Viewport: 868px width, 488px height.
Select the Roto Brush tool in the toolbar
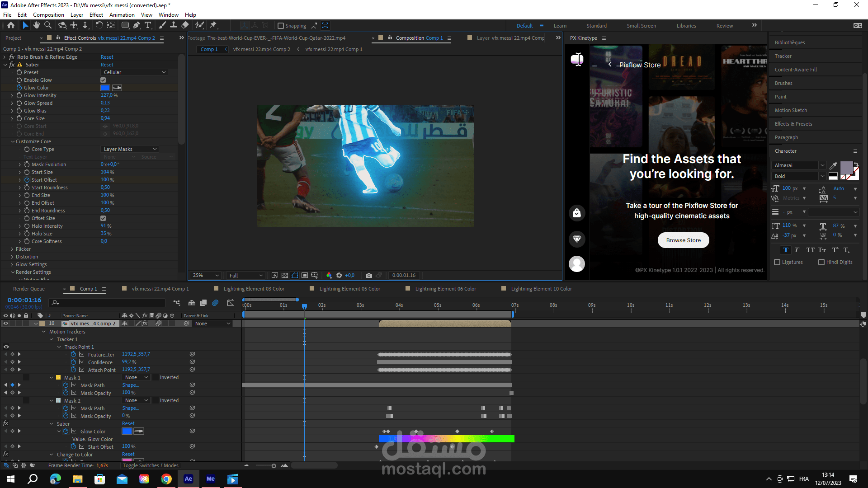point(199,25)
